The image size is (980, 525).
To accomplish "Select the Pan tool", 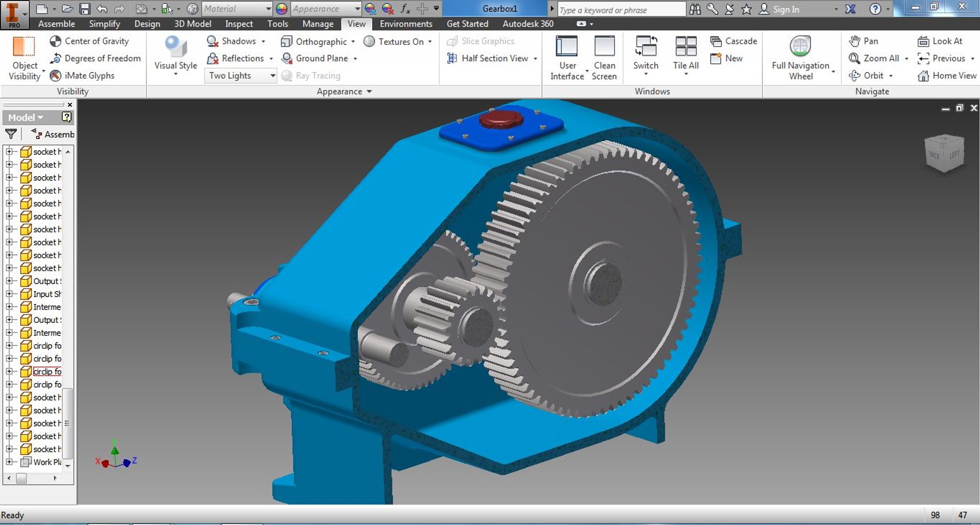I will click(863, 41).
